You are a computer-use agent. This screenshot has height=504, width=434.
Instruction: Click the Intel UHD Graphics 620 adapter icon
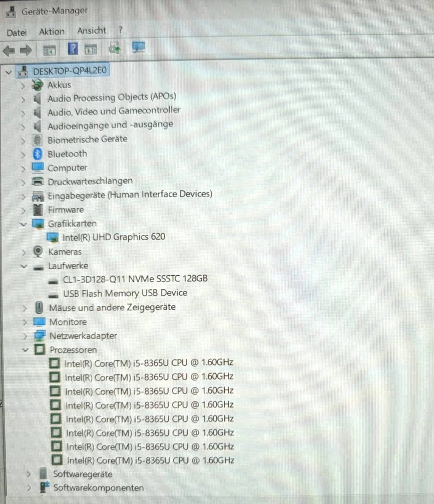52,237
